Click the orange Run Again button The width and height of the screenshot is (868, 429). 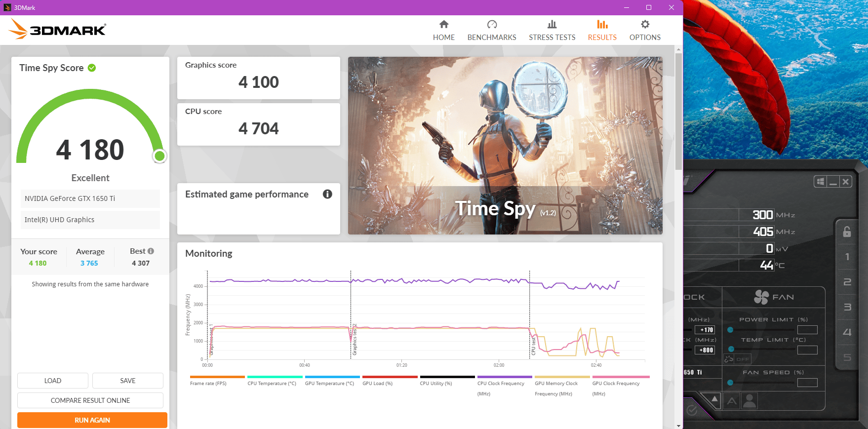coord(92,420)
